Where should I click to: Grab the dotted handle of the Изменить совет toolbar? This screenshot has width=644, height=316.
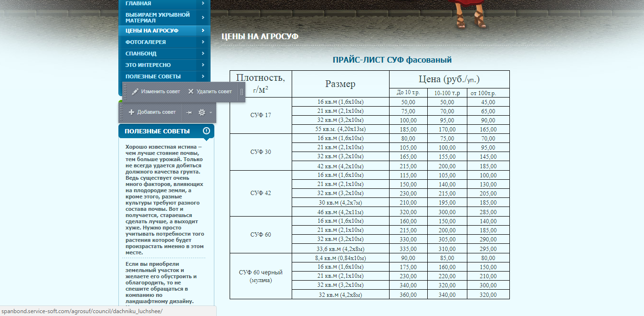(x=126, y=91)
